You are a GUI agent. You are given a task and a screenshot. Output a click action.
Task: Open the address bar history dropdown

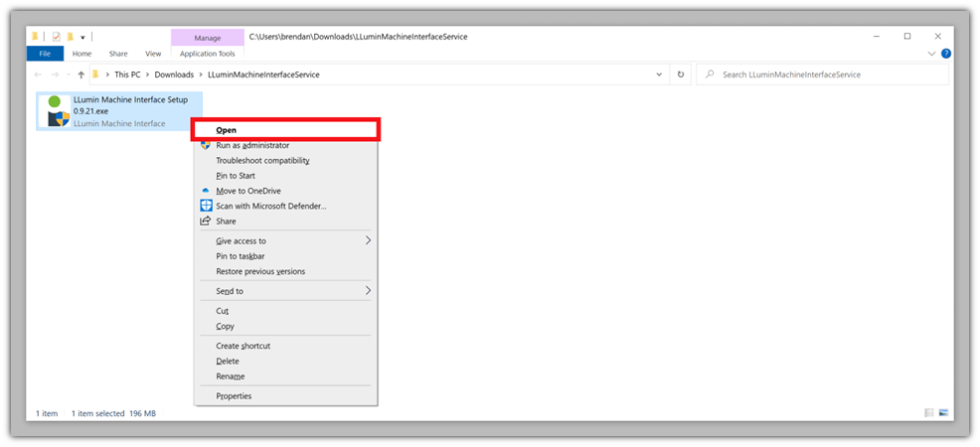click(659, 74)
